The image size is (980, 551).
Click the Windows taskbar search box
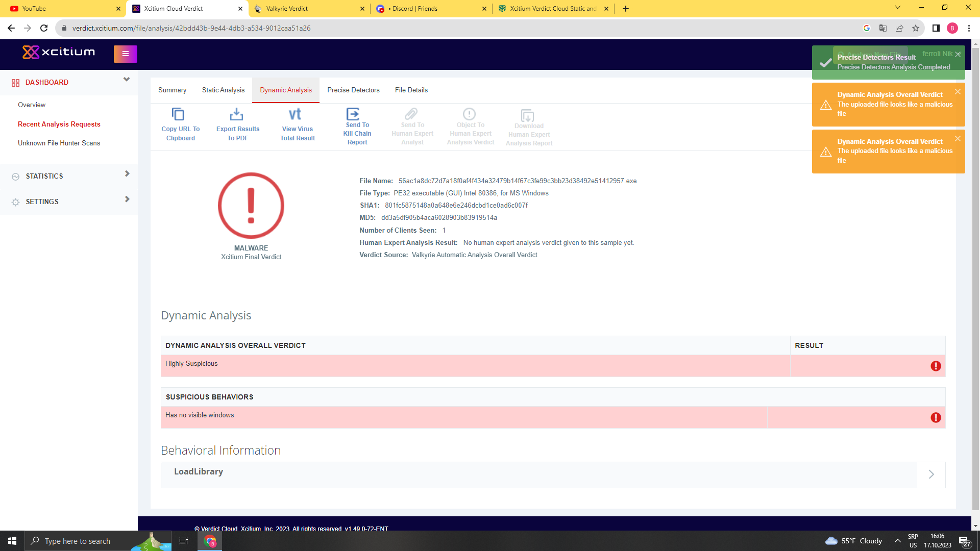[78, 541]
